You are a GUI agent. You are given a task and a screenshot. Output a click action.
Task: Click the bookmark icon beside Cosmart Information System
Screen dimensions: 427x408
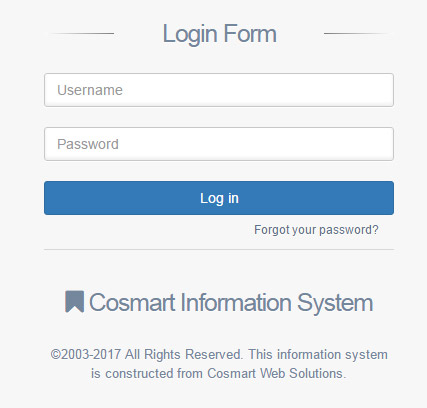click(x=74, y=302)
